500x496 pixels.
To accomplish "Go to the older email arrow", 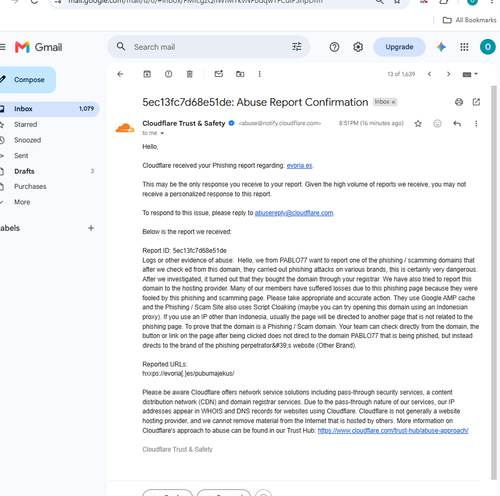I will [448, 74].
